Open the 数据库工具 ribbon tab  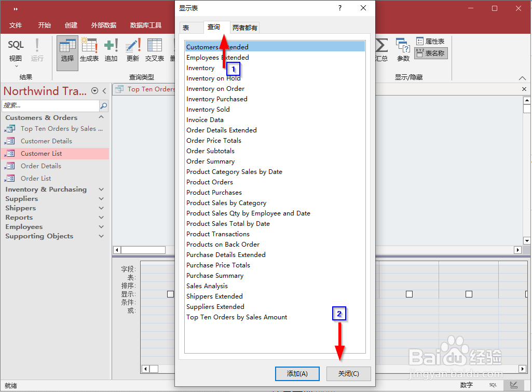(146, 25)
